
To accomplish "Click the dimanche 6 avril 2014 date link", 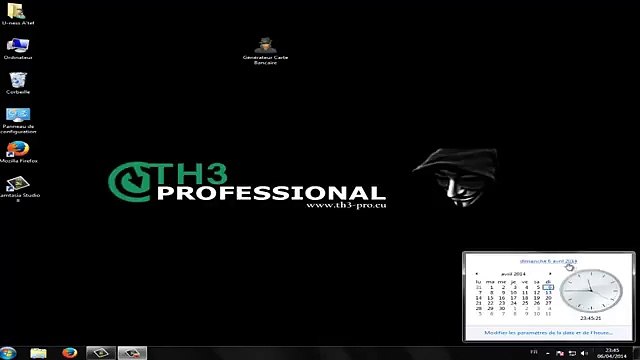I will [548, 261].
